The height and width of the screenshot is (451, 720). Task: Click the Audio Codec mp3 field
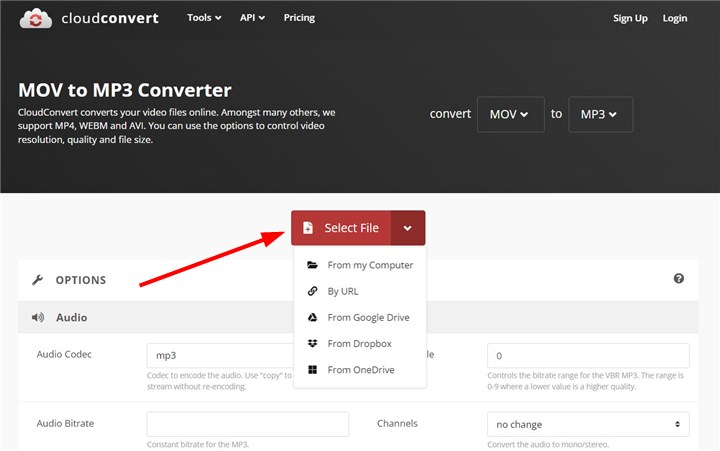pyautogui.click(x=220, y=355)
